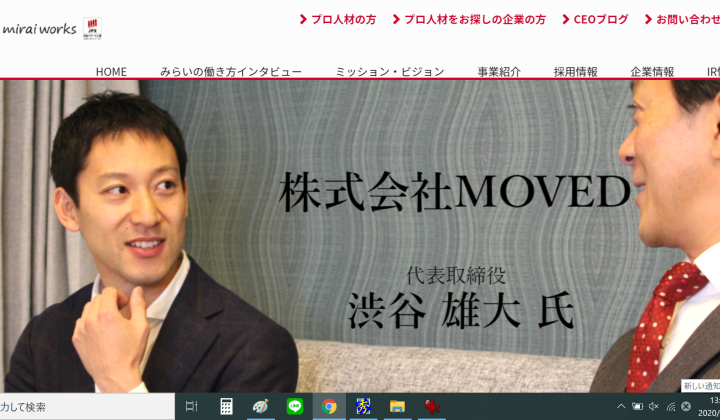Screen dimensions: 720x420
Task: Go to HOME menu item
Action: pos(111,72)
